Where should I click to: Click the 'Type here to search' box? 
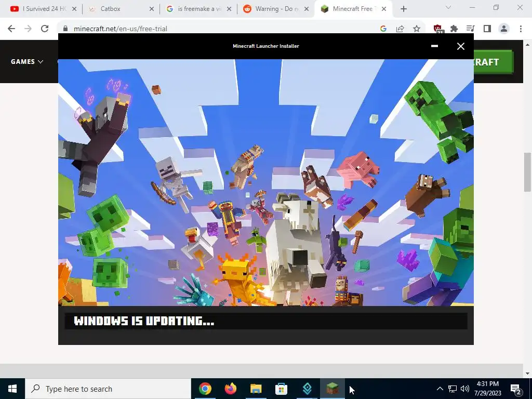point(108,389)
